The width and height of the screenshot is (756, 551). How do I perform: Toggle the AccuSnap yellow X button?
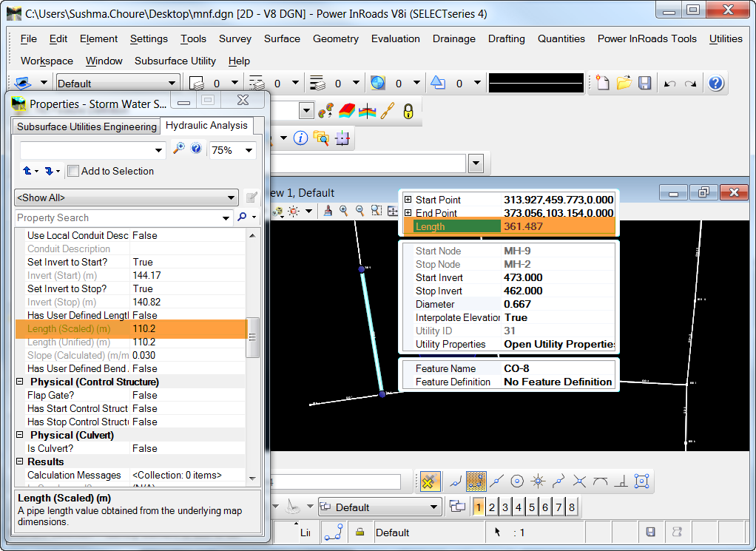[430, 481]
